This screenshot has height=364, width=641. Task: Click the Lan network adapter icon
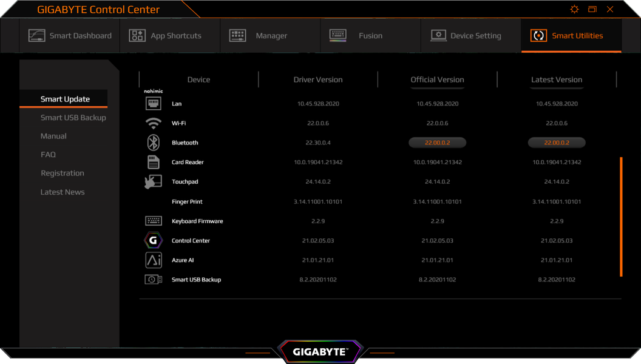[154, 103]
